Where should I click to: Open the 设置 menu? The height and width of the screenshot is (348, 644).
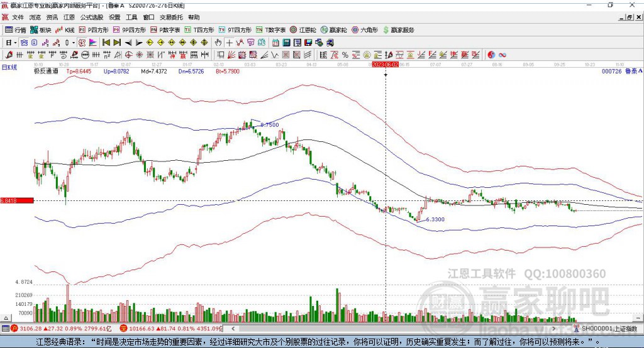(114, 17)
